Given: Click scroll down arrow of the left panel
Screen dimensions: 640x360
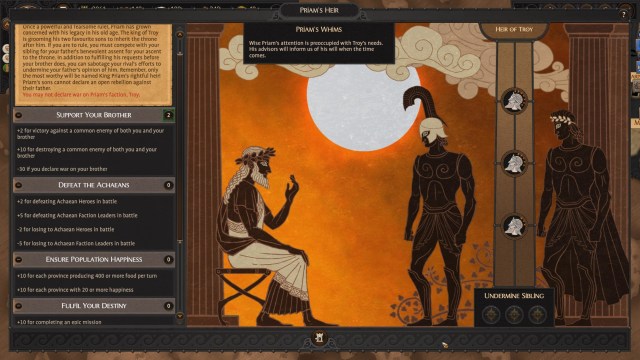Looking at the screenshot, I should click(180, 316).
